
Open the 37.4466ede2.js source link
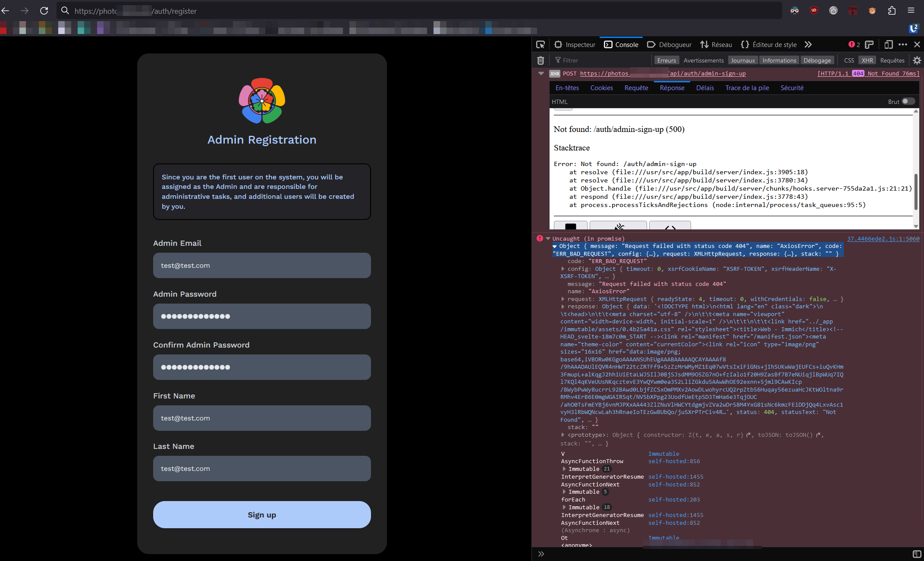[x=883, y=238]
